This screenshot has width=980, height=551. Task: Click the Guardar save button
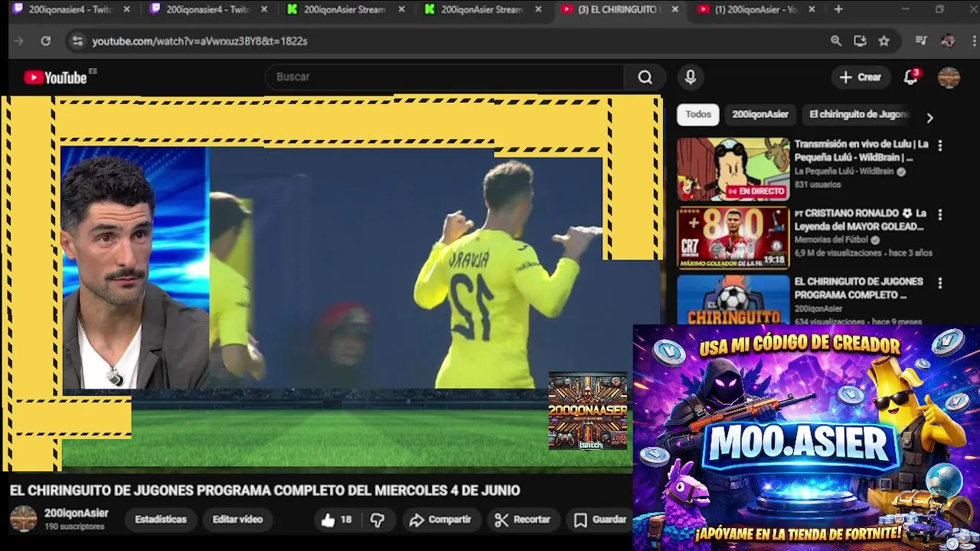tap(600, 520)
